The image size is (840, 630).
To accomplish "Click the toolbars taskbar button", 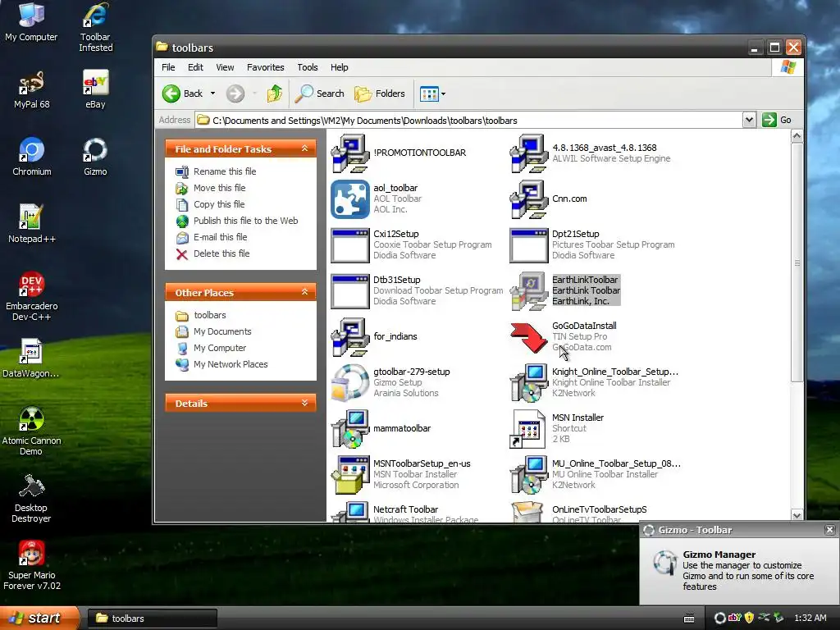I will [x=152, y=619].
